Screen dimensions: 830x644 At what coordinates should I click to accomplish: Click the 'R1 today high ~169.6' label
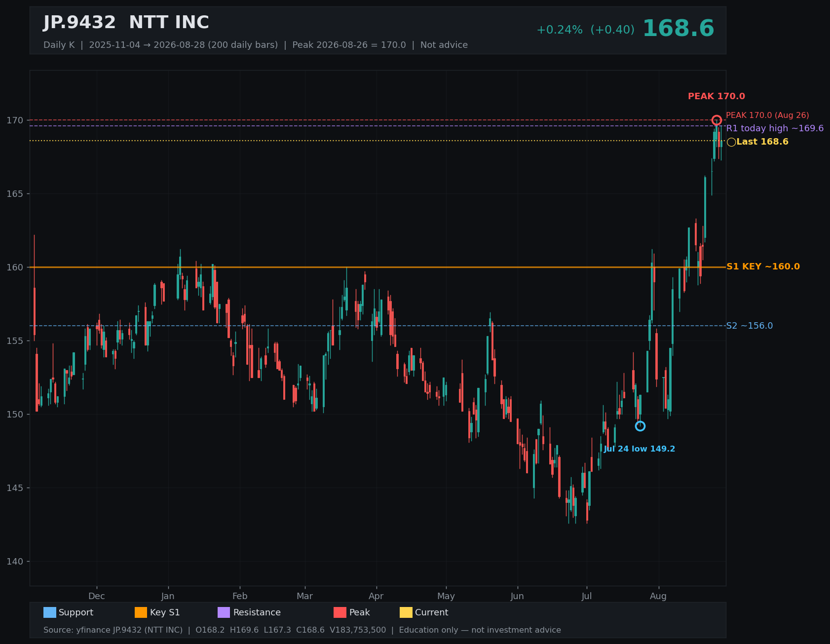click(x=775, y=128)
